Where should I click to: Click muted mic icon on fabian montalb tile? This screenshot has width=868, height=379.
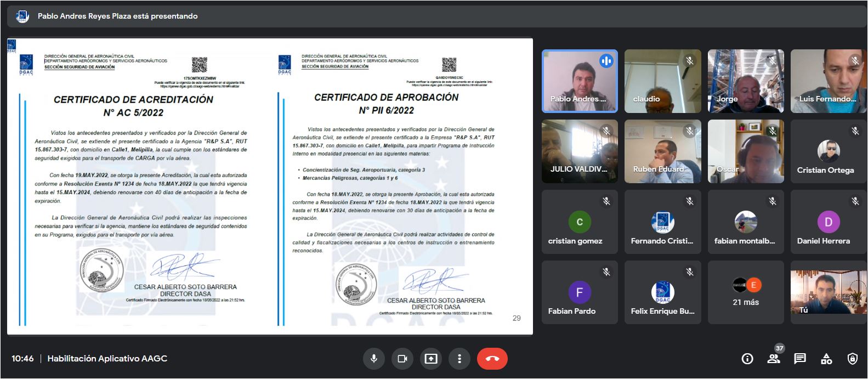pos(773,201)
